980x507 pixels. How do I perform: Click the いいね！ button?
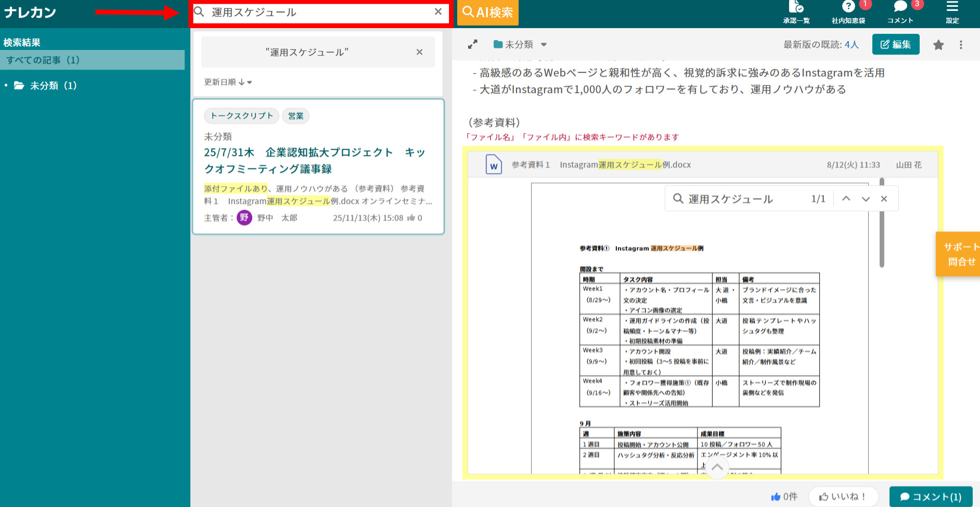(843, 497)
